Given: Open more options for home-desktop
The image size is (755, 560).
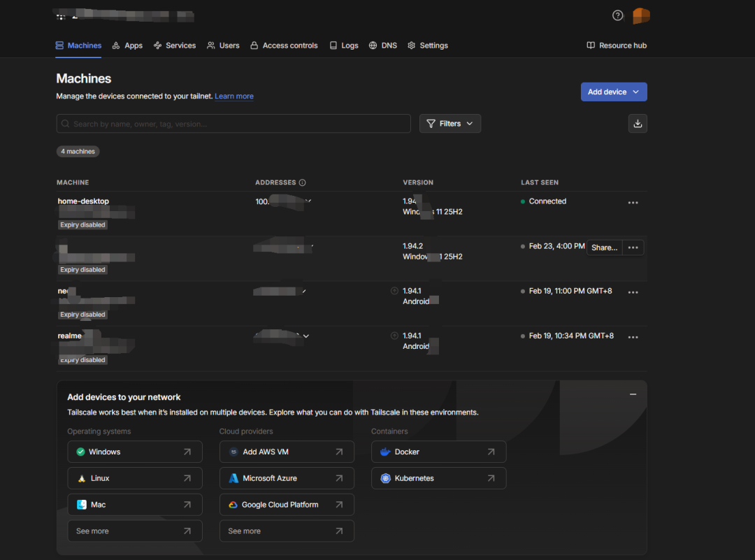Looking at the screenshot, I should (633, 203).
